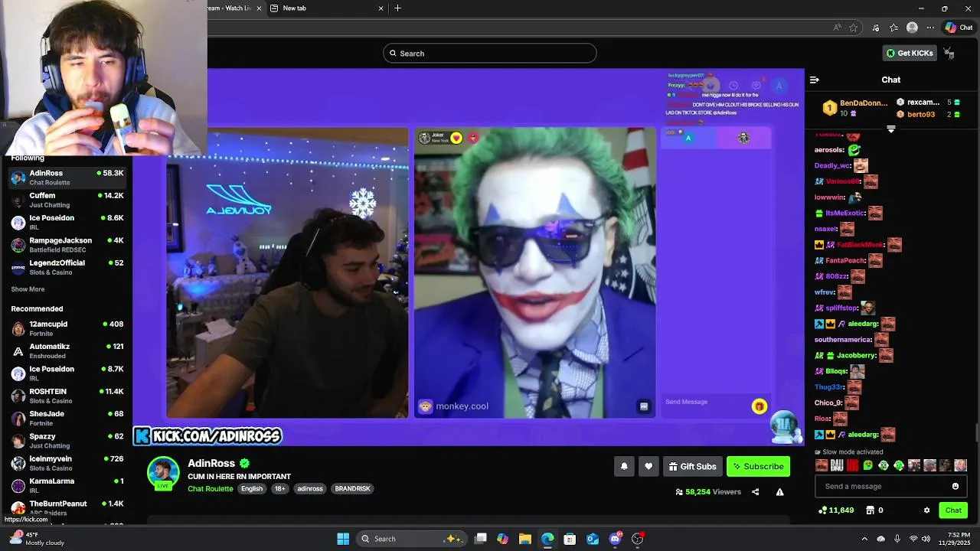Open chat settings gear
The width and height of the screenshot is (980, 551).
point(926,510)
